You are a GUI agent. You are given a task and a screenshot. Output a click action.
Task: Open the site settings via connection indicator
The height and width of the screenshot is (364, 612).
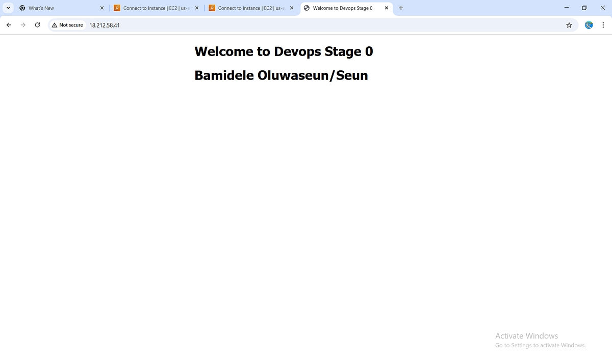67,24
